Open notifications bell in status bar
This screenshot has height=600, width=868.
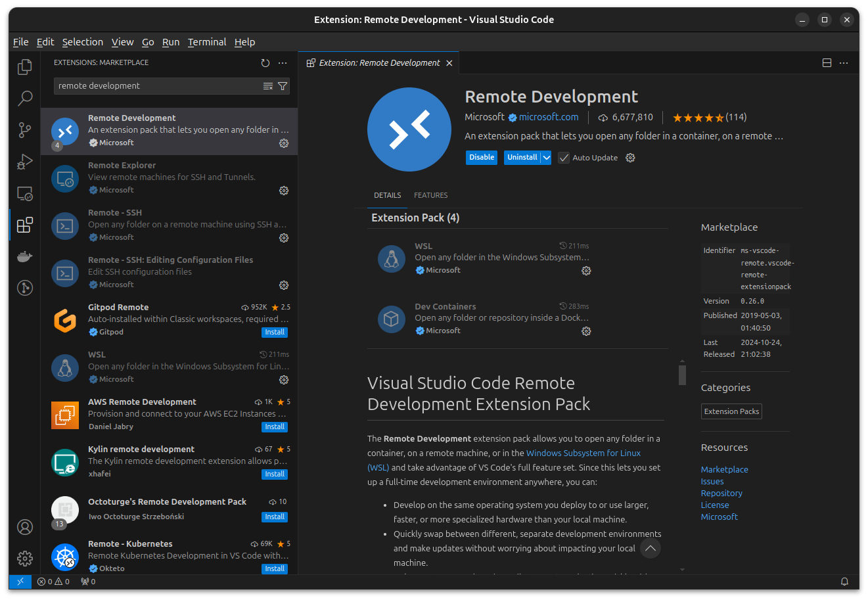[844, 582]
